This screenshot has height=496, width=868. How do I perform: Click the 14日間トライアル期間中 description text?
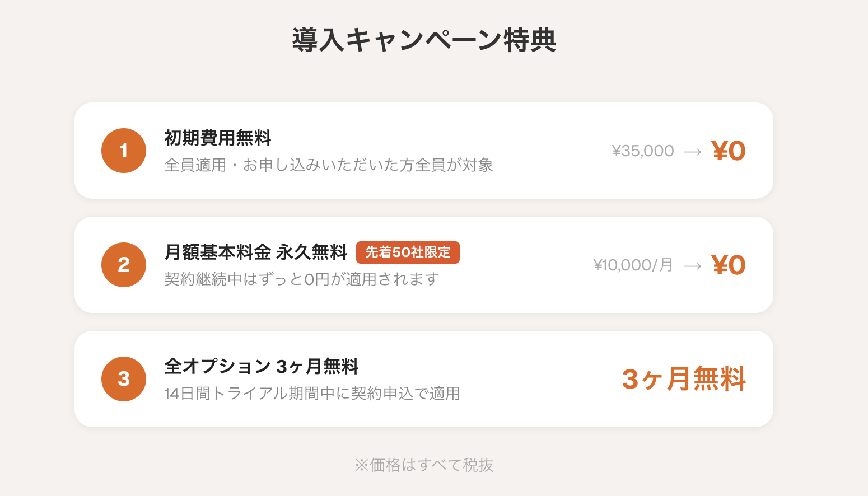pyautogui.click(x=312, y=394)
